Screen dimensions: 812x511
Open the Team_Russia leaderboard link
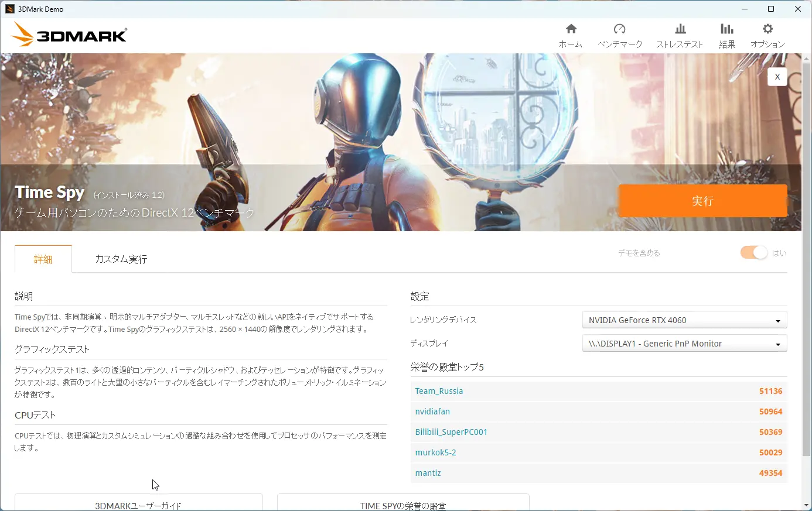[x=439, y=391]
